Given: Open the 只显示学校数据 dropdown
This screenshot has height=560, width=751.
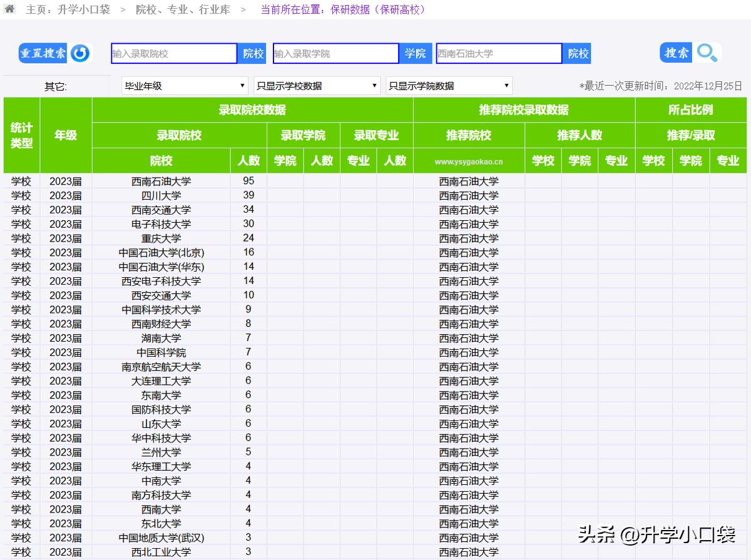Looking at the screenshot, I should [x=318, y=85].
